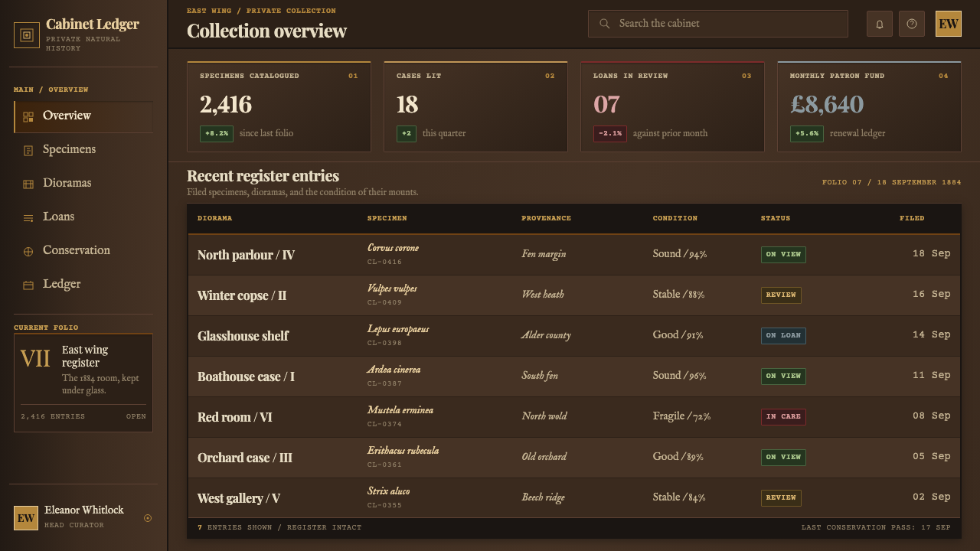Select provenance North wold
Viewport: 980px width, 551px height.
(544, 416)
